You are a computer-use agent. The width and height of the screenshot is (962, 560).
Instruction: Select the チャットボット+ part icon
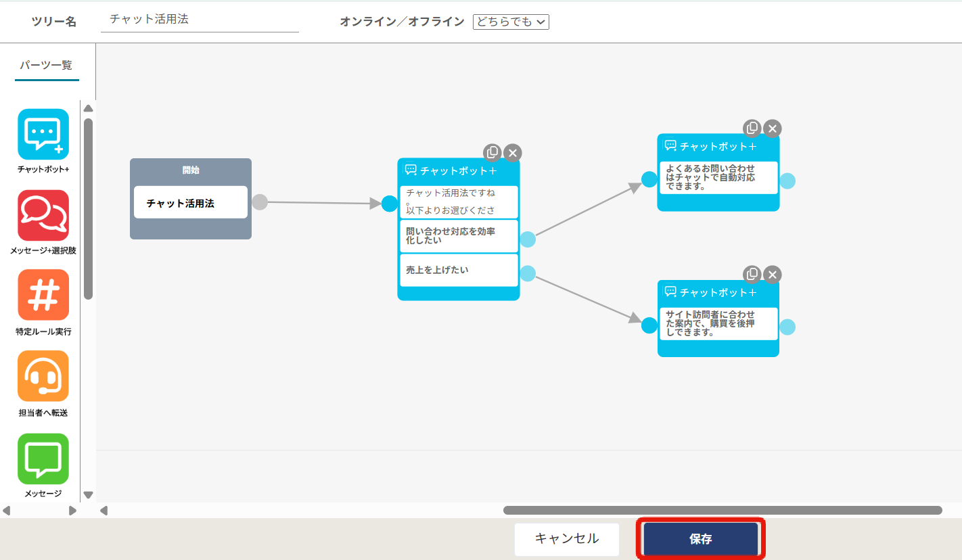coord(43,135)
